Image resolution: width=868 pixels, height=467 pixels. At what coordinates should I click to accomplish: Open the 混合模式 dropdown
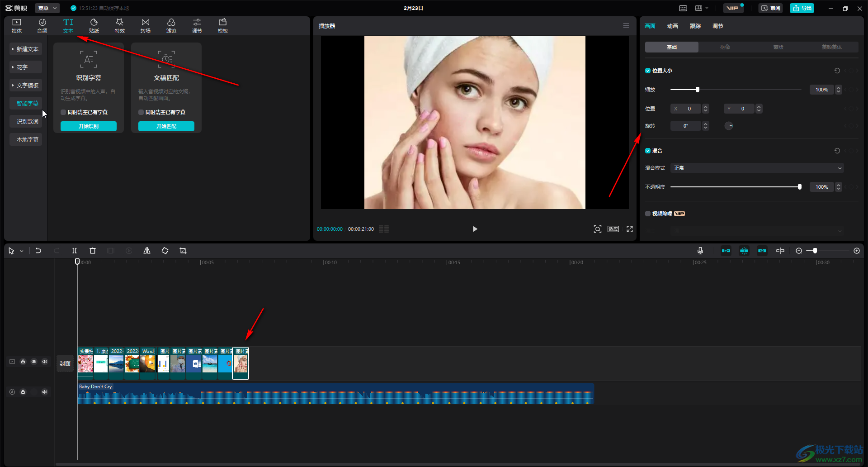pos(757,168)
